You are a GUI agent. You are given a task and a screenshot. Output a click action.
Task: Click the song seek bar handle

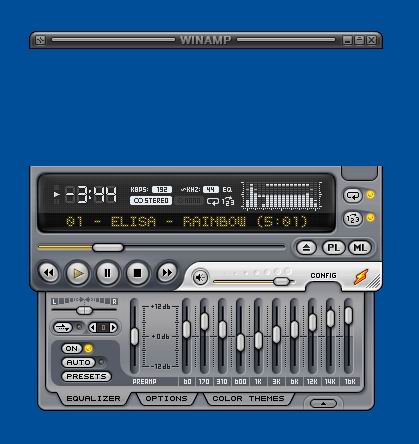[x=108, y=248]
